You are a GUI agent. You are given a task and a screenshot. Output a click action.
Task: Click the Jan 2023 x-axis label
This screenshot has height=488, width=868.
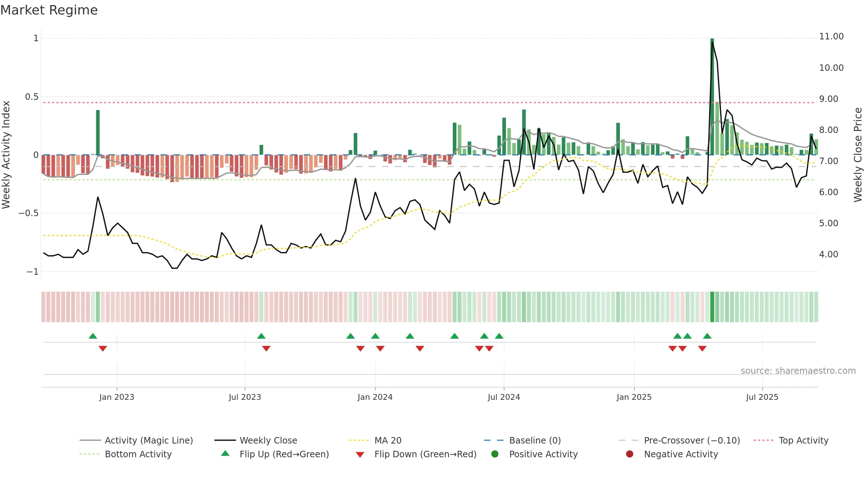point(116,397)
